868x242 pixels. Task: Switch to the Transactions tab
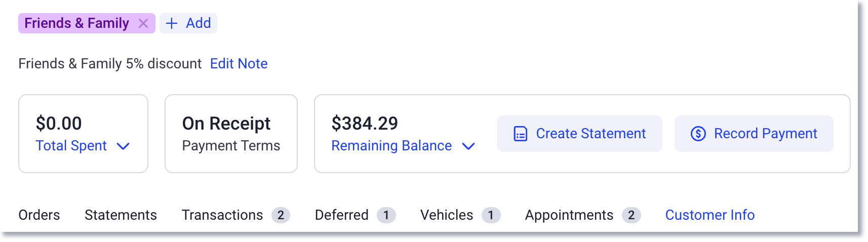pos(222,215)
